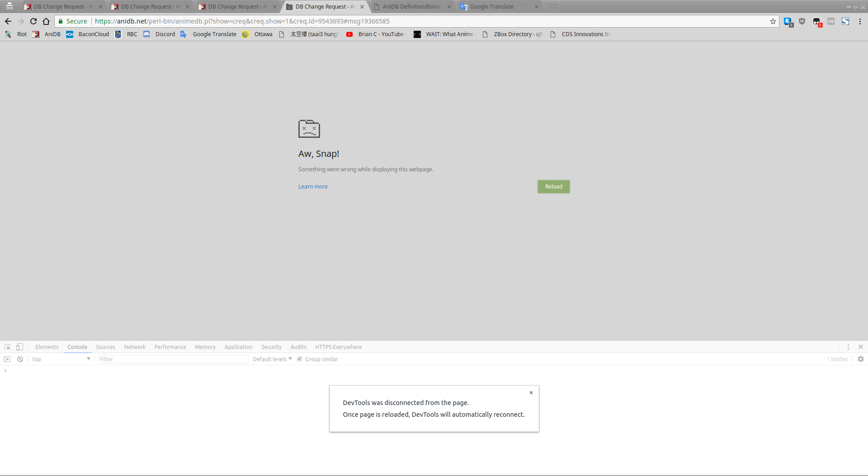Follow the Learn more link
868x476 pixels.
click(313, 187)
